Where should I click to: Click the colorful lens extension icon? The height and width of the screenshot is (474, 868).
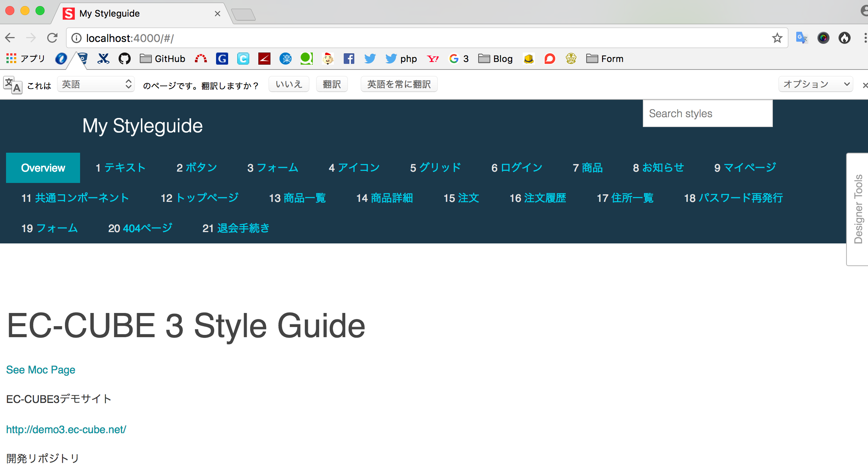[823, 38]
